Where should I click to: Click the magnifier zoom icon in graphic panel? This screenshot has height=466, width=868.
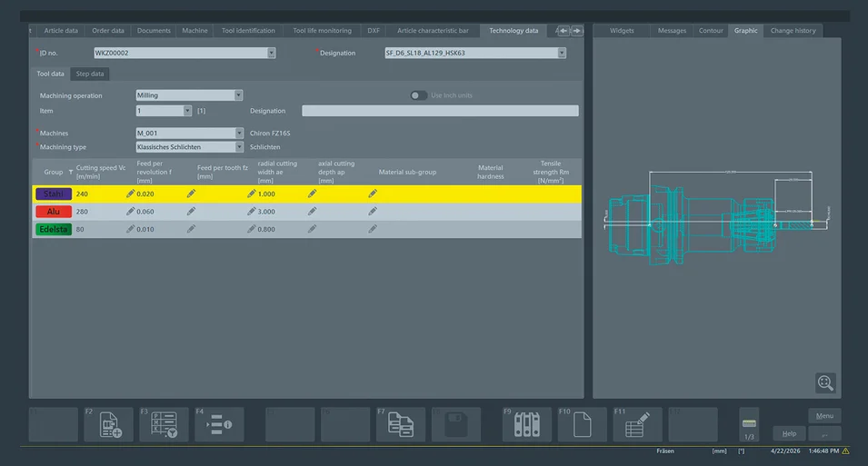(825, 383)
